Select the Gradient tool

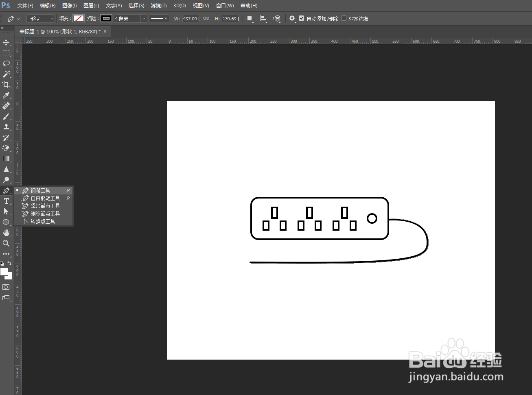(6, 159)
